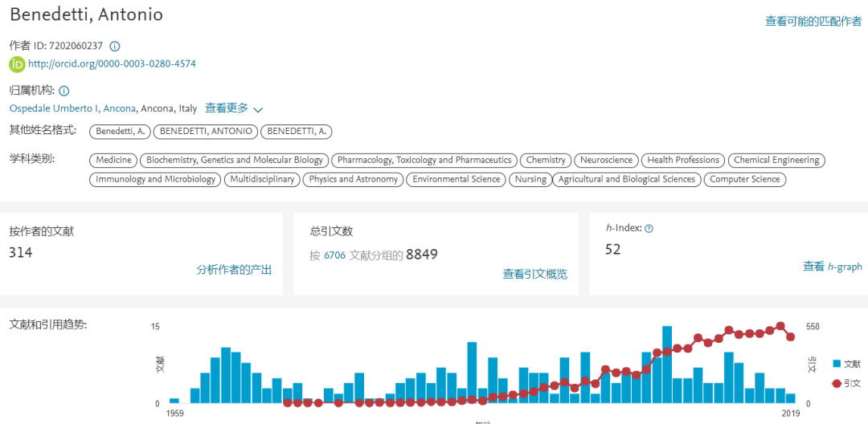Select the Medicine subject tag
Screen dimensions: 868x424
[113, 160]
